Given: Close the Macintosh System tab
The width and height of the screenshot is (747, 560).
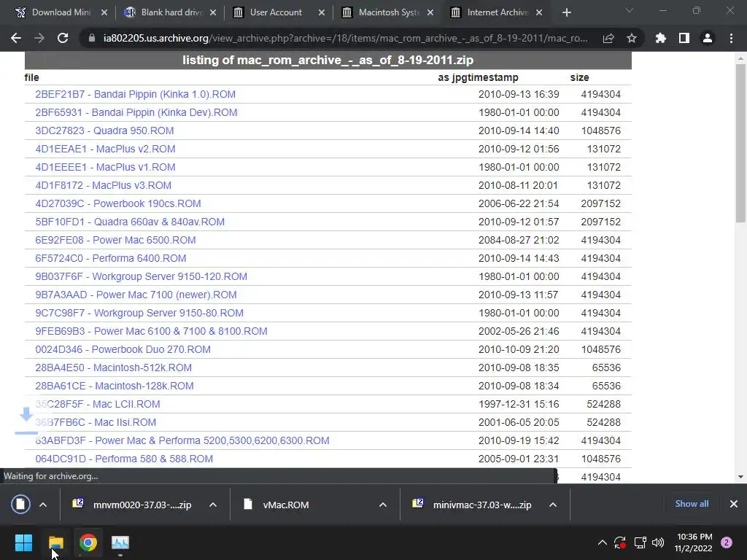Looking at the screenshot, I should coord(430,13).
